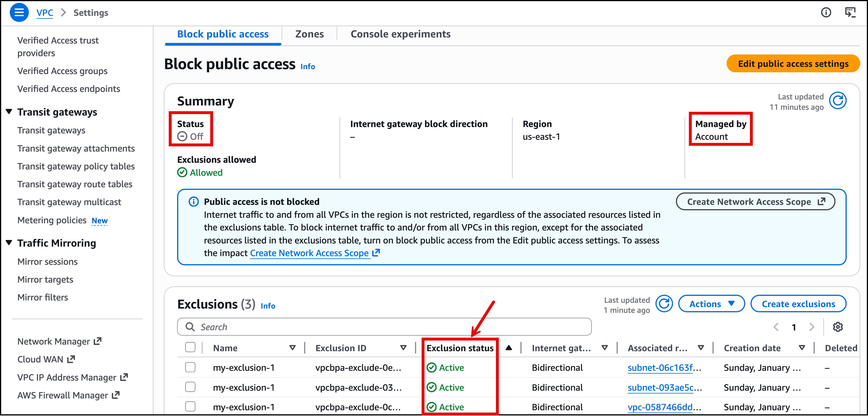
Task: Refresh the Summary panel
Action: pyautogui.click(x=837, y=101)
